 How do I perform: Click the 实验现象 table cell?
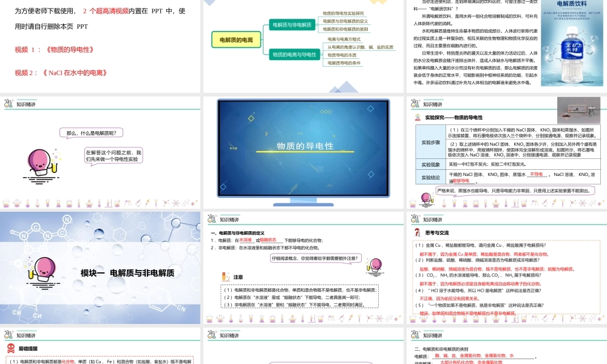coord(431,164)
